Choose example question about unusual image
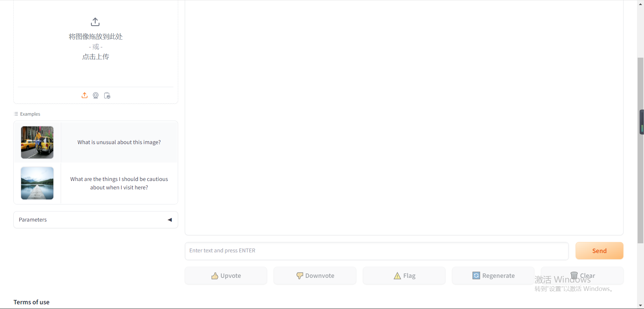Image resolution: width=644 pixels, height=309 pixels. 119,142
